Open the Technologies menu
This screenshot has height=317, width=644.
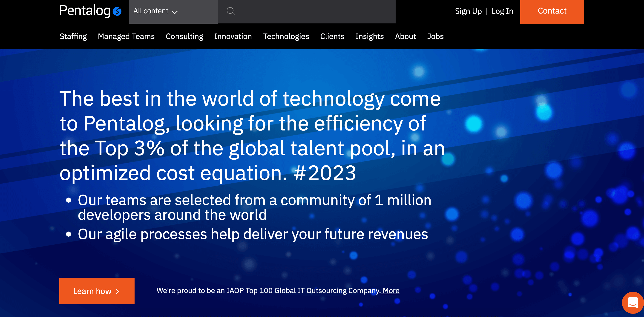click(x=286, y=37)
